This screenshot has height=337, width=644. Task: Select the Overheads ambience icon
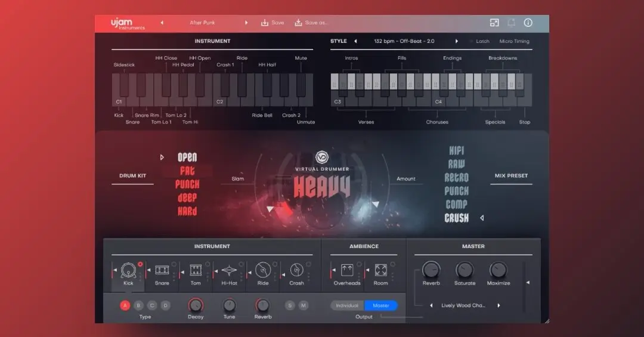pyautogui.click(x=347, y=270)
